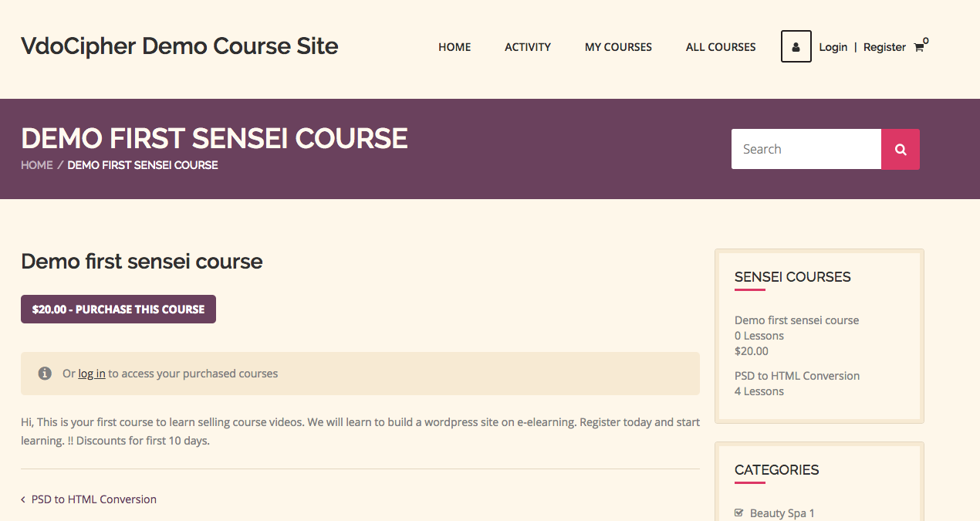The image size is (980, 521).
Task: Select ALL COURSES in navigation
Action: (721, 47)
